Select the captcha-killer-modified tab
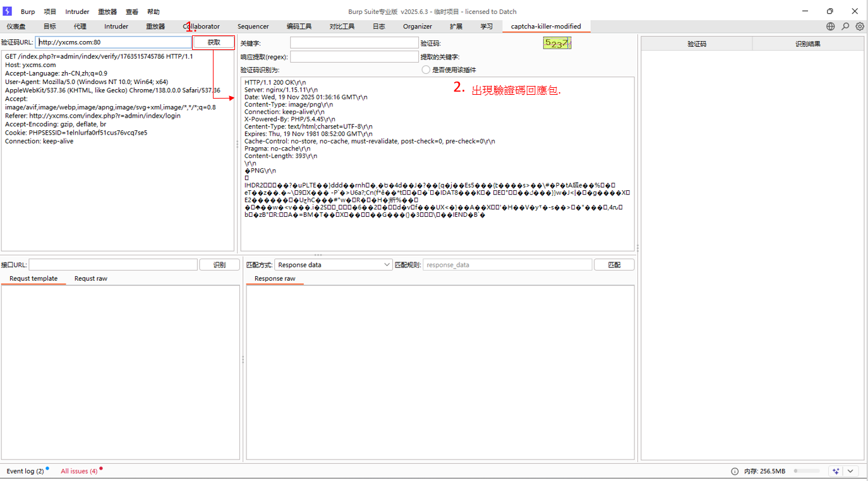 point(546,27)
